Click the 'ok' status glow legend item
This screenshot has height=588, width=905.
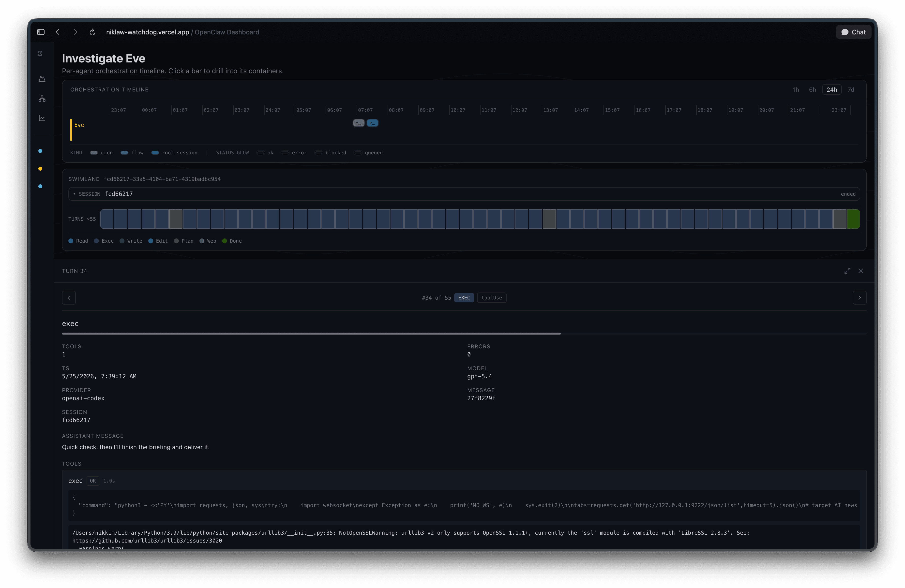click(x=265, y=153)
